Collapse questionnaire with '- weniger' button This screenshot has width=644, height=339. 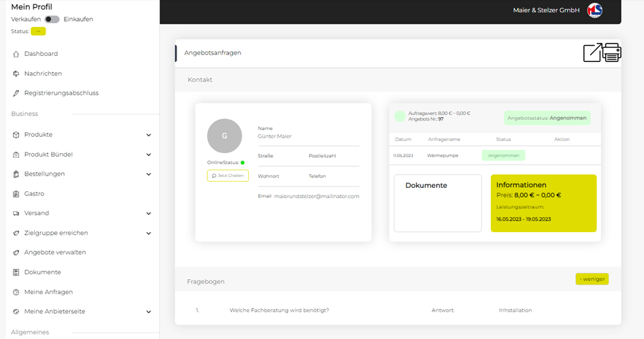[x=592, y=279]
